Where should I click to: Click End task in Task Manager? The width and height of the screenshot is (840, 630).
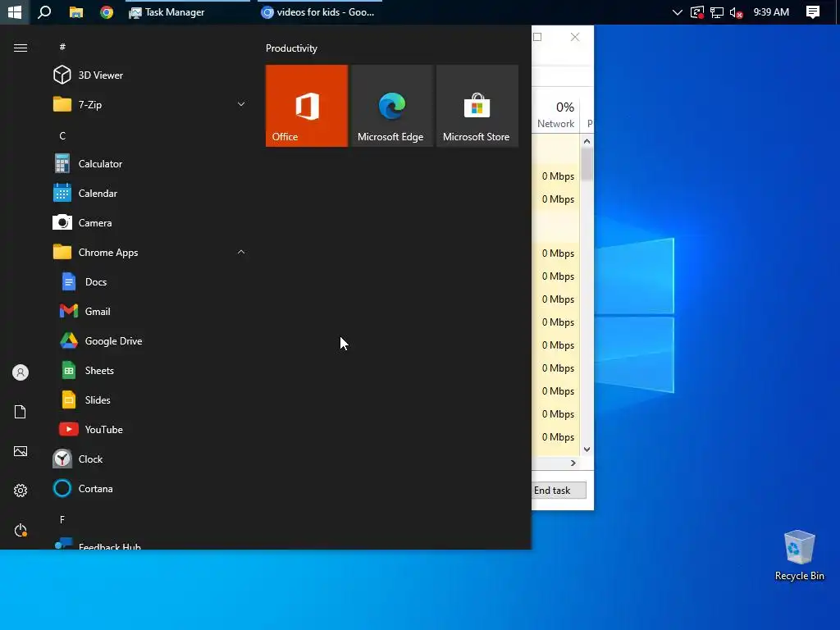coord(559,491)
